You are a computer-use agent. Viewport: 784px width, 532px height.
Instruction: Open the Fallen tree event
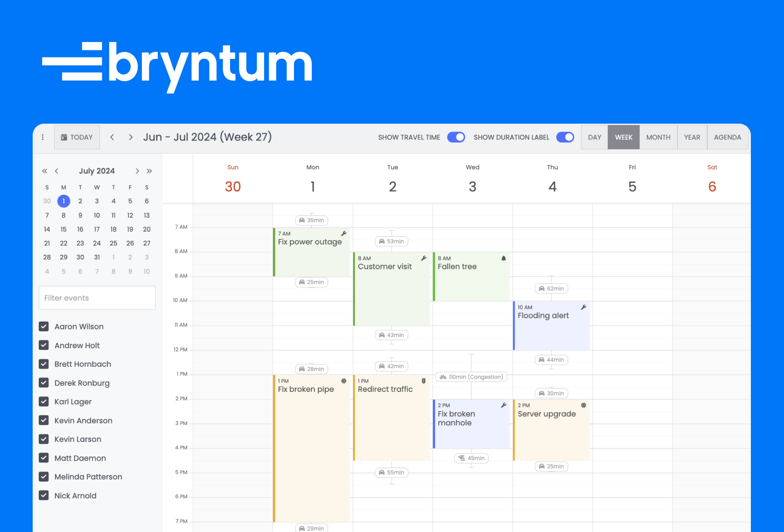click(471, 277)
